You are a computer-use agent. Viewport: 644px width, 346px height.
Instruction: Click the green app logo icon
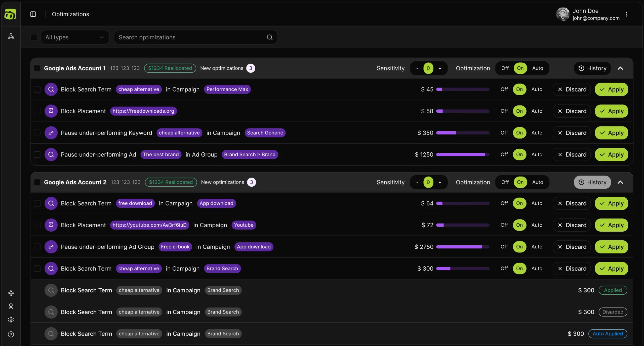[10, 14]
